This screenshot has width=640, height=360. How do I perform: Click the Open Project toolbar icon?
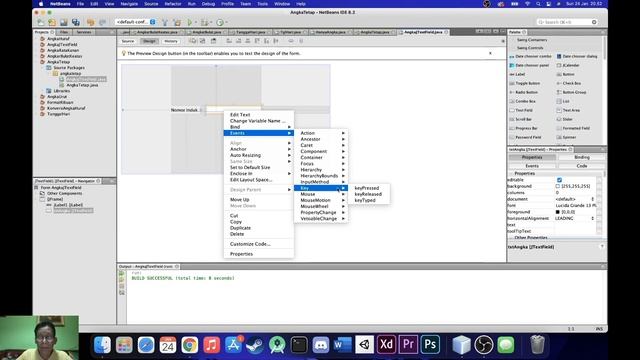64,22
